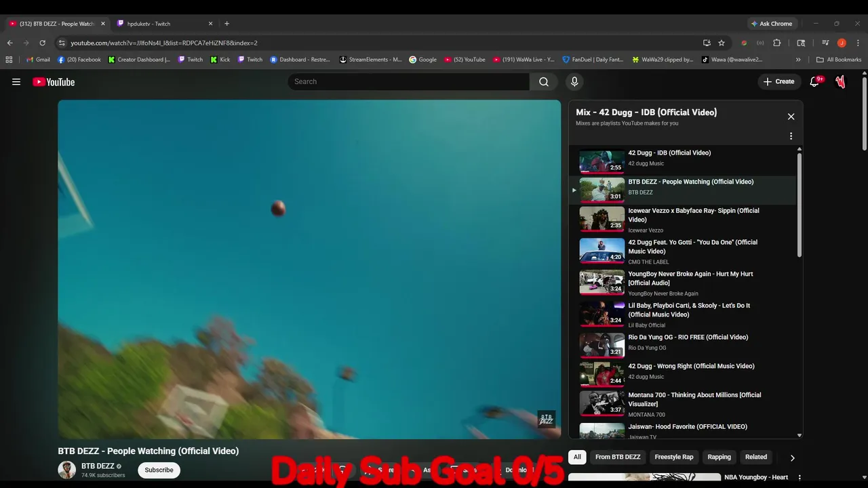Start voice search with the microphone
Image resolution: width=868 pixels, height=488 pixels.
point(574,82)
